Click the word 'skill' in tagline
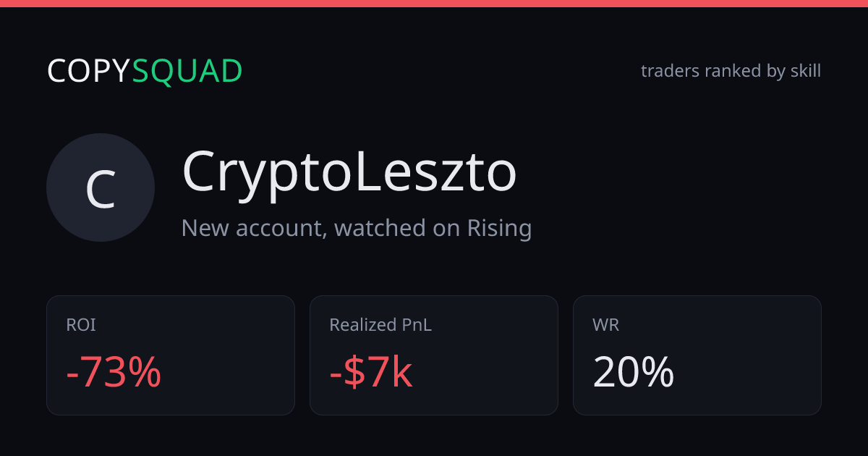868x456 pixels. [805, 71]
